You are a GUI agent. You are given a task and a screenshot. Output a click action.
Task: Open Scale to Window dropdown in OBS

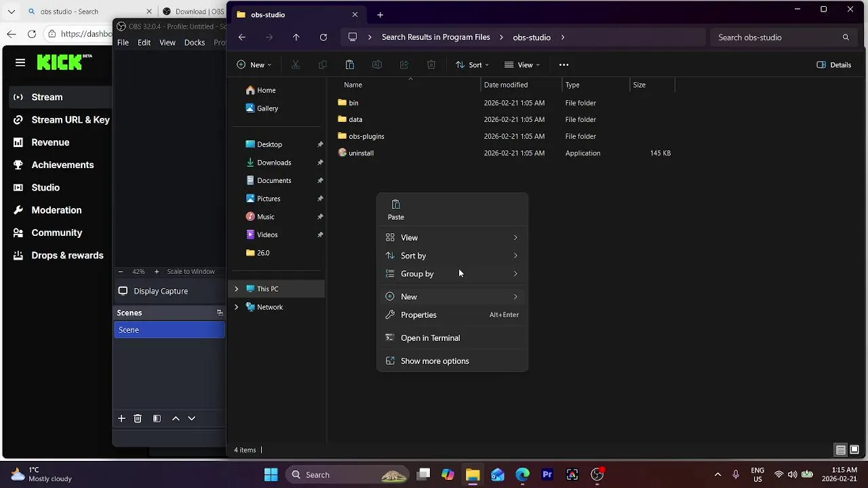click(191, 272)
